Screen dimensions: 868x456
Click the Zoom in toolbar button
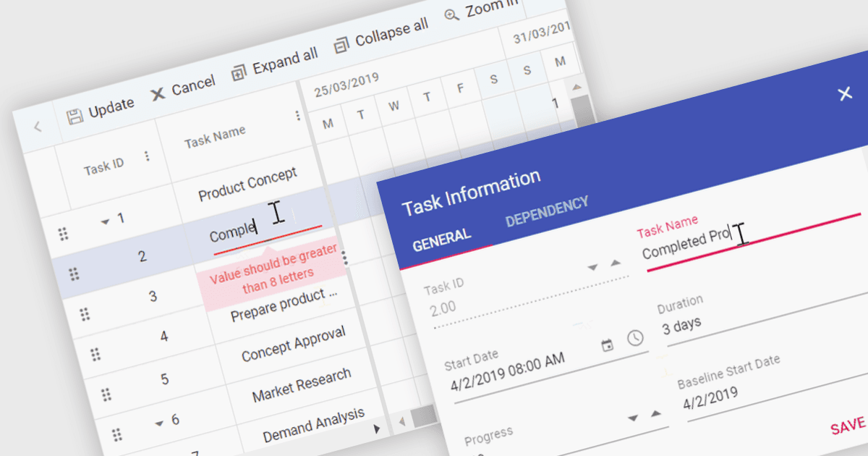pos(482,10)
